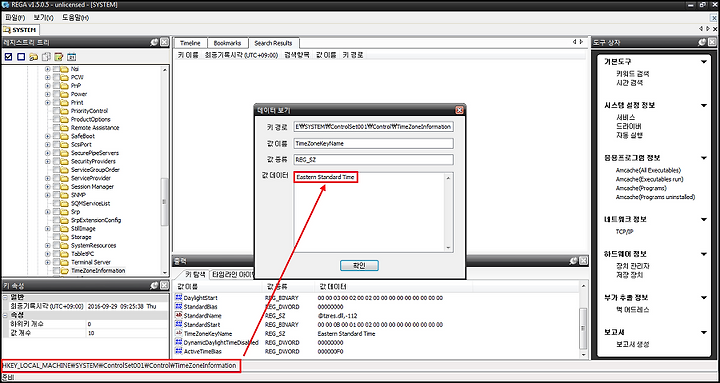Switch to the Timeline tab
Image resolution: width=720 pixels, height=383 pixels.
(x=190, y=43)
